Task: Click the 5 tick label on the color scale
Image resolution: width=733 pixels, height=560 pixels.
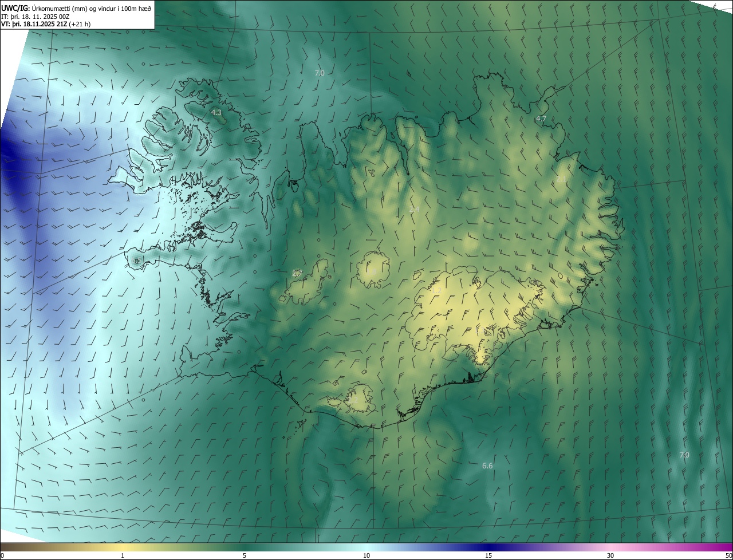Action: tap(245, 555)
